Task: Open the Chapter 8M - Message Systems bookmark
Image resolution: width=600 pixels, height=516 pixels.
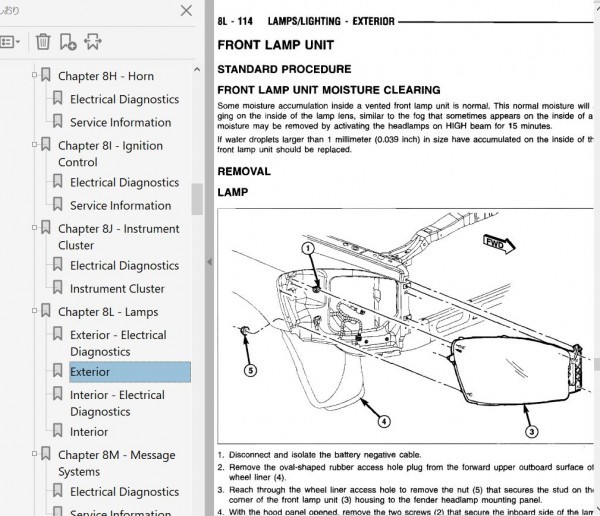Action: 117,463
